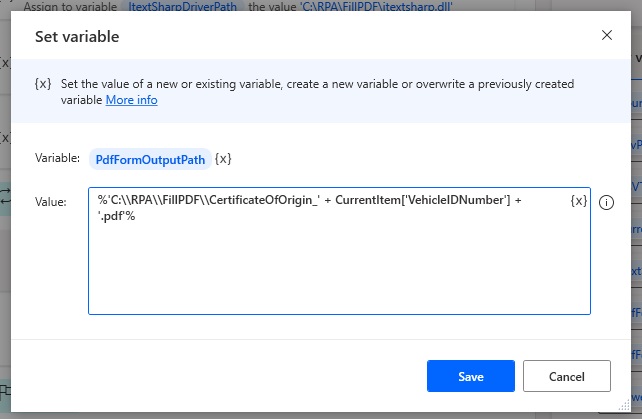Click the Set variable dialog title
The height and width of the screenshot is (419, 642).
pos(78,37)
